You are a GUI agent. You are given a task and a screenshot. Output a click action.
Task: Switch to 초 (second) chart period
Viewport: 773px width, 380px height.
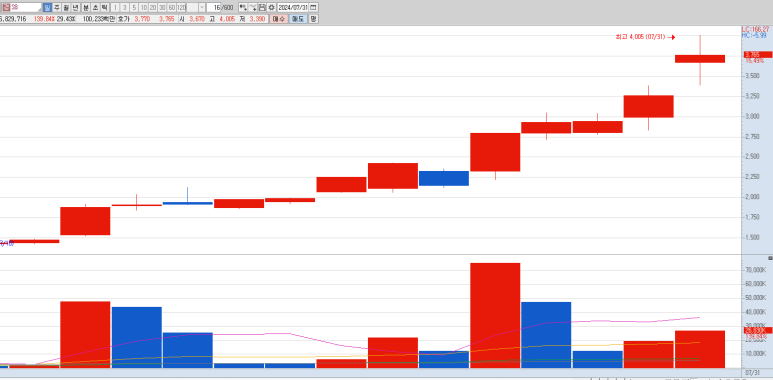coord(95,7)
